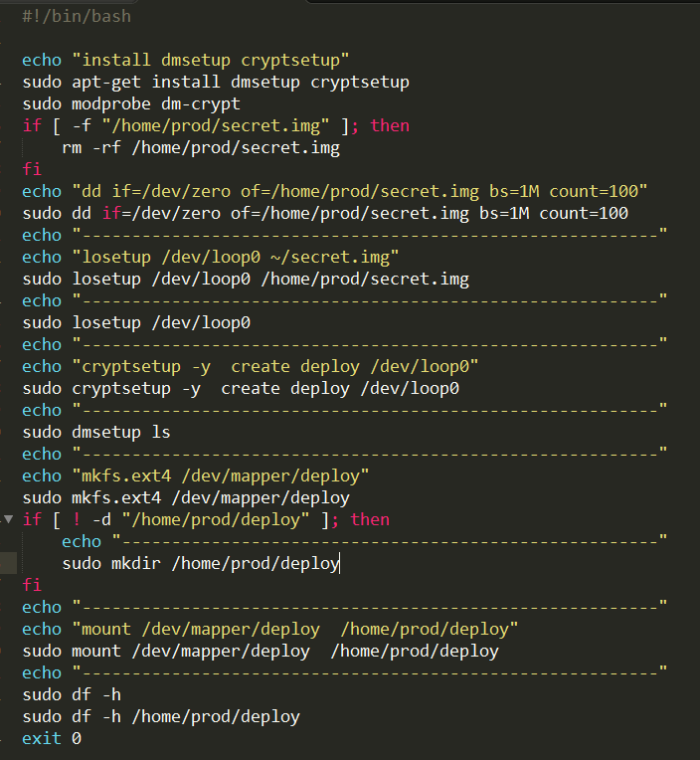700x760 pixels.
Task: Click echo "losetup /dev/loop0 ~/secret.img" line
Action: 211,257
